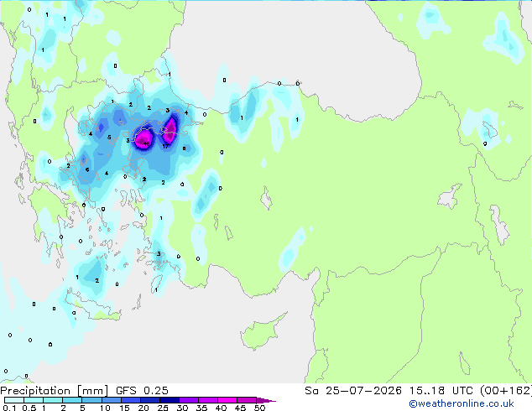The width and height of the screenshot is (532, 411).
Task: Click the legend label '0.1'
Action: point(10,408)
